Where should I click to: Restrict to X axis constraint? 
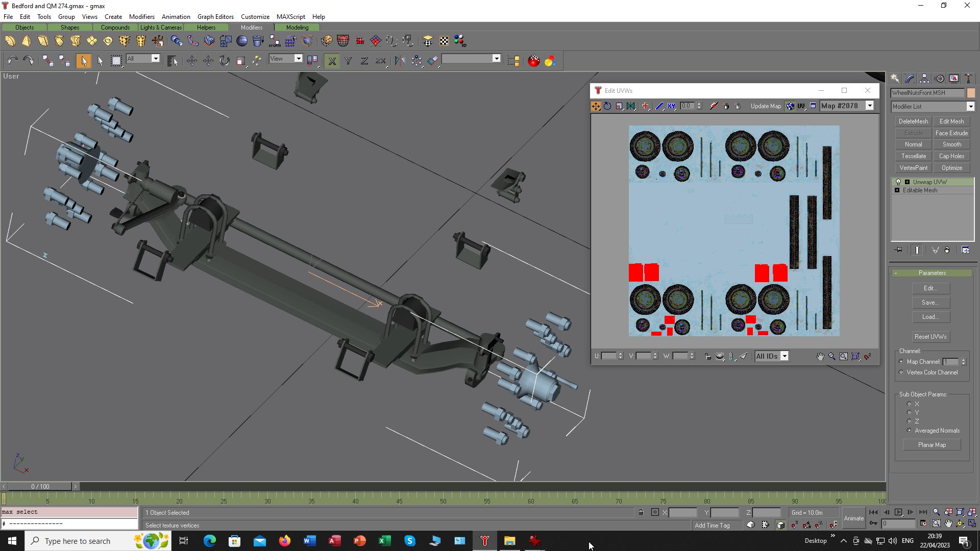(332, 61)
